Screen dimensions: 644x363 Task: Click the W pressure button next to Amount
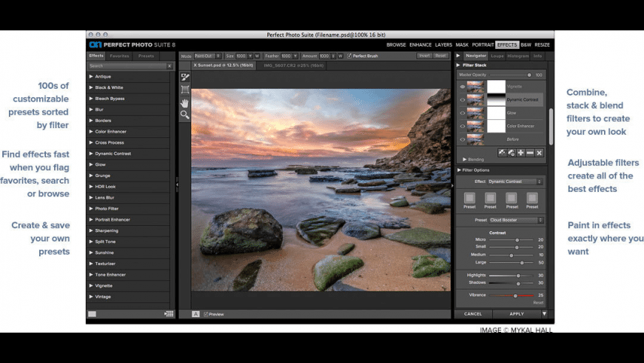340,56
